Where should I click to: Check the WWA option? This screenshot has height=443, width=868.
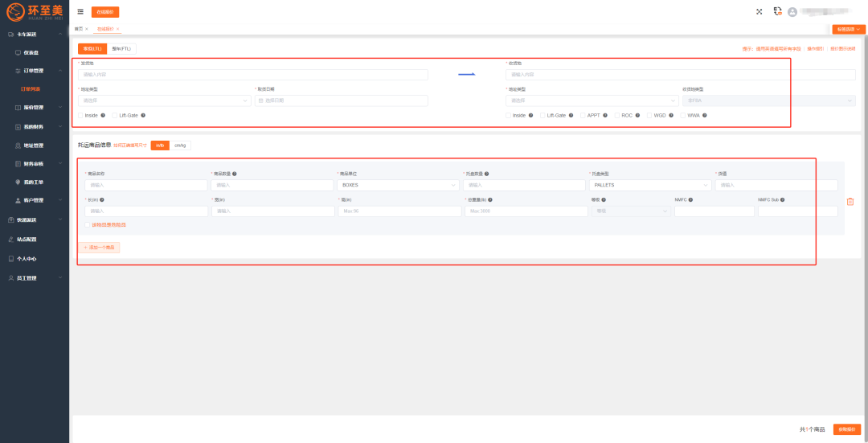683,115
